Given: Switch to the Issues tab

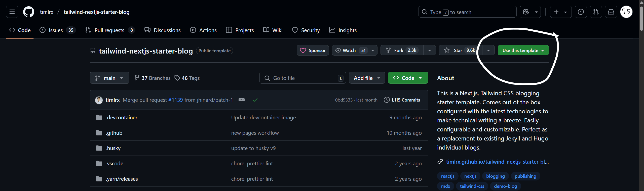Looking at the screenshot, I should (x=58, y=30).
